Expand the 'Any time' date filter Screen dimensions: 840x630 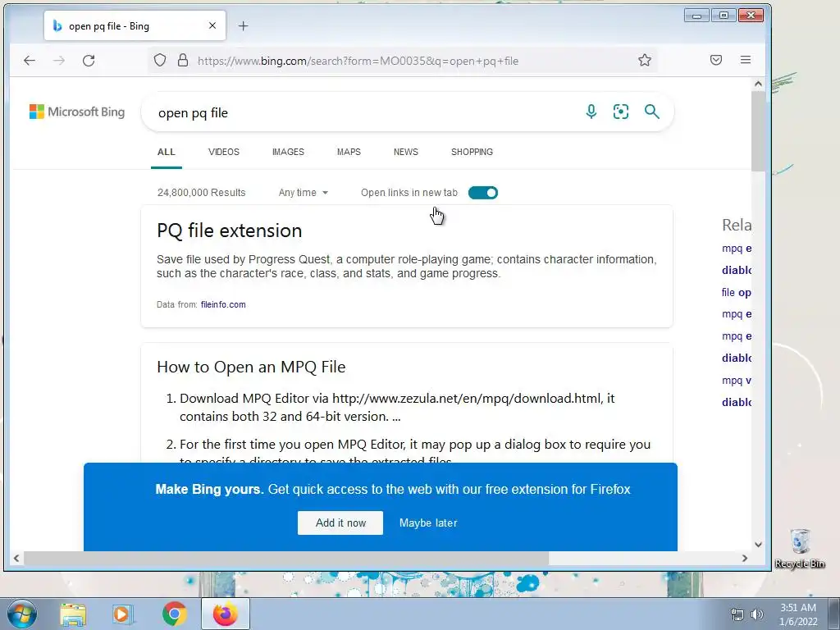304,193
